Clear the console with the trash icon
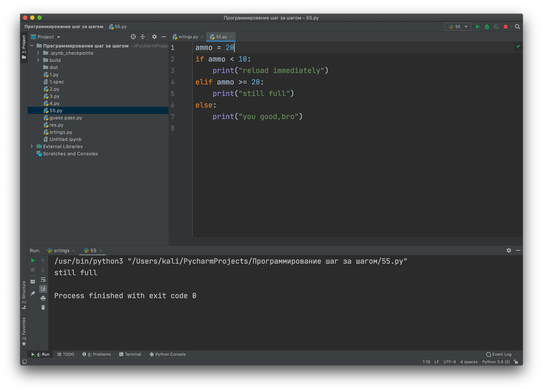 [x=43, y=307]
